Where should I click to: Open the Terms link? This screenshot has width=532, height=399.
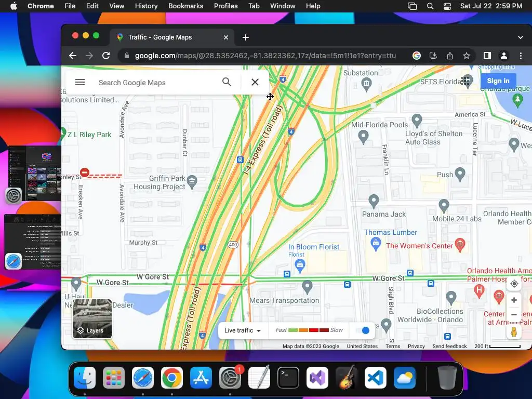(393, 346)
